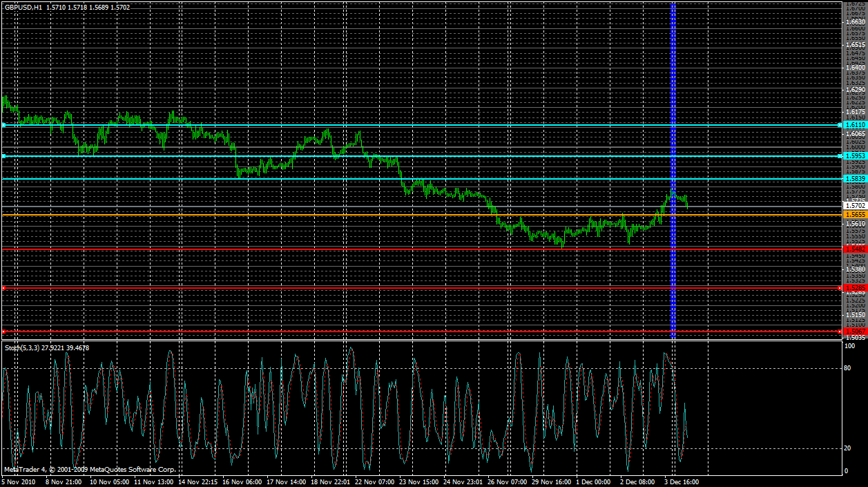Image resolution: width=868 pixels, height=487 pixels.
Task: Click the 10 Nov 05:00 time label
Action: pos(110,481)
